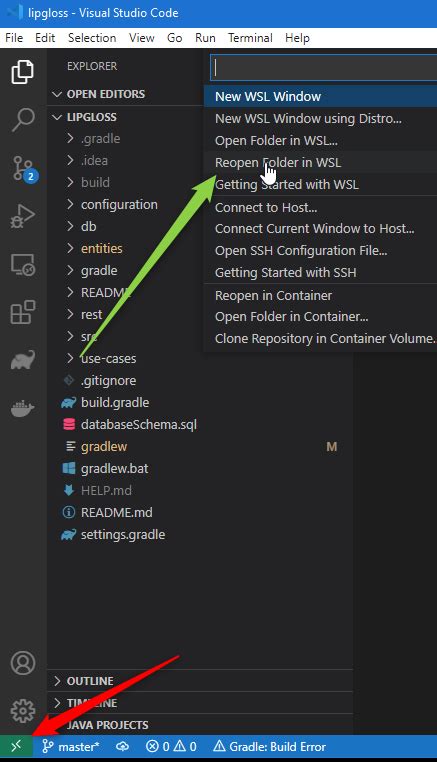The image size is (437, 762).
Task: Open the Go menu
Action: (x=175, y=38)
